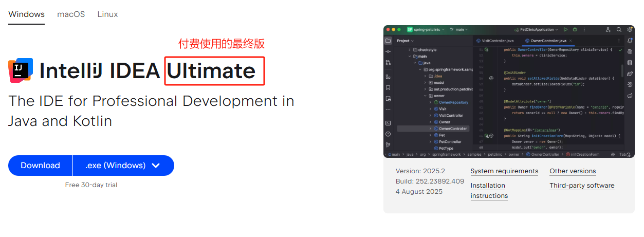Open the Pull Requests sidebar icon
Viewport: 644px width, 237px height.
(388, 63)
